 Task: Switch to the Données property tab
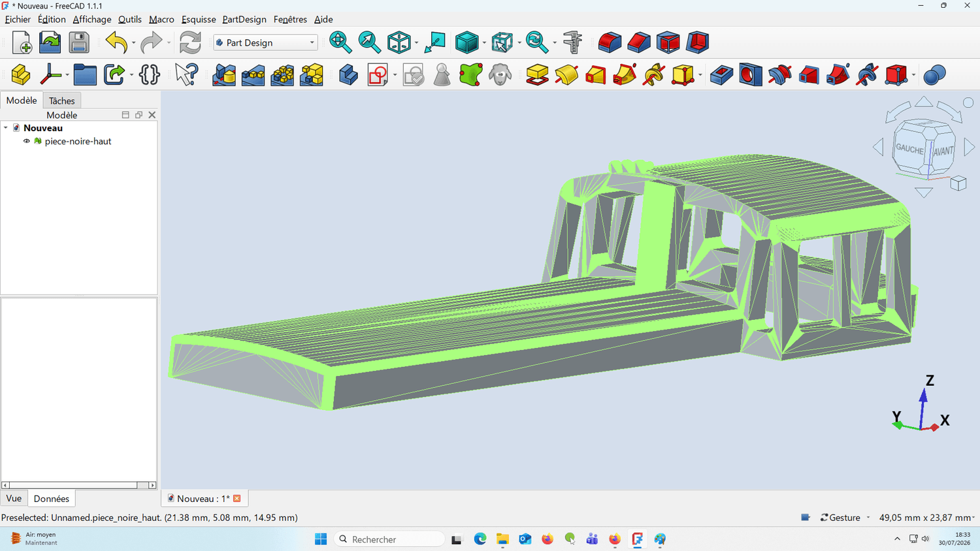click(52, 499)
